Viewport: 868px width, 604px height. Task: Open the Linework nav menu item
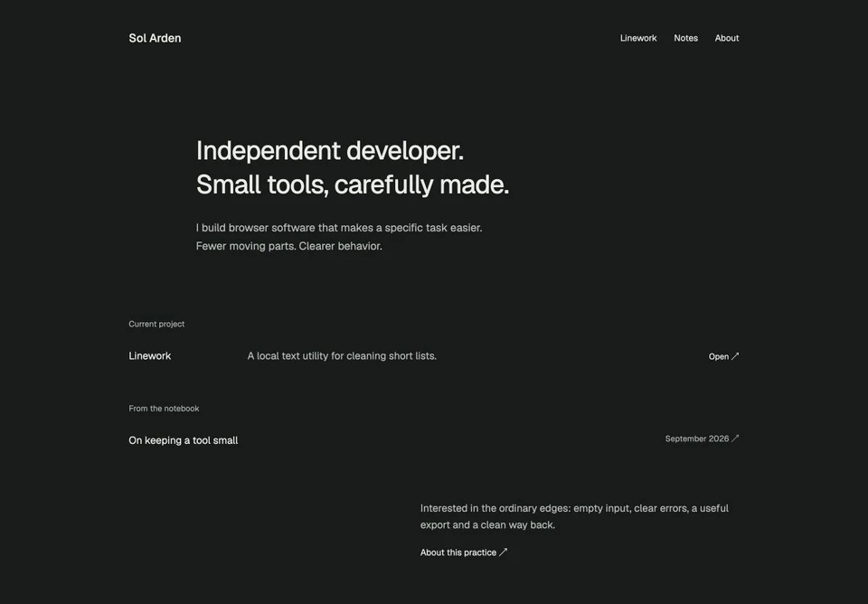point(637,38)
